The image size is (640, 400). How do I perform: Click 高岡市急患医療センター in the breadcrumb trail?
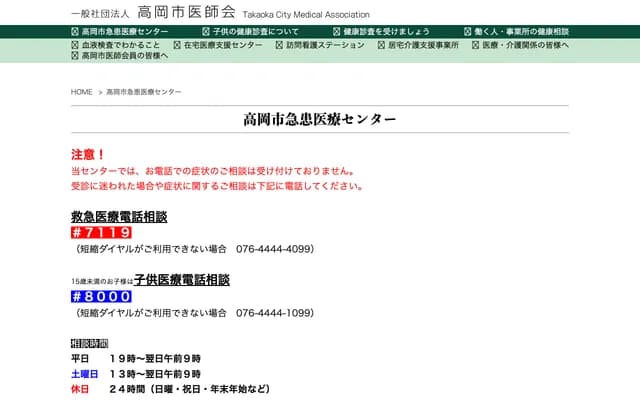pyautogui.click(x=144, y=92)
